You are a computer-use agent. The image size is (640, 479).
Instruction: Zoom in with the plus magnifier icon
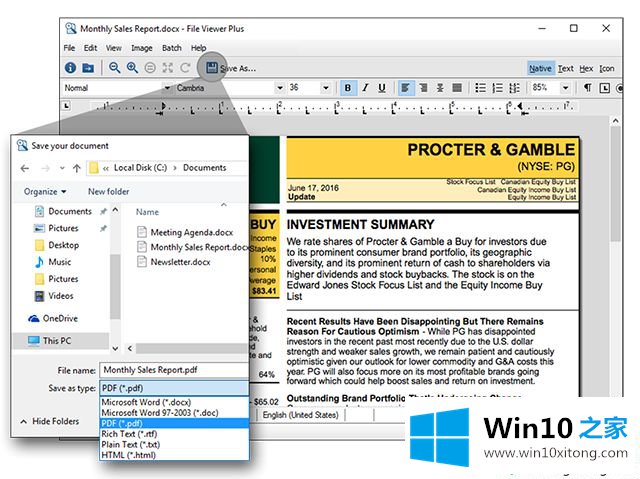click(132, 68)
